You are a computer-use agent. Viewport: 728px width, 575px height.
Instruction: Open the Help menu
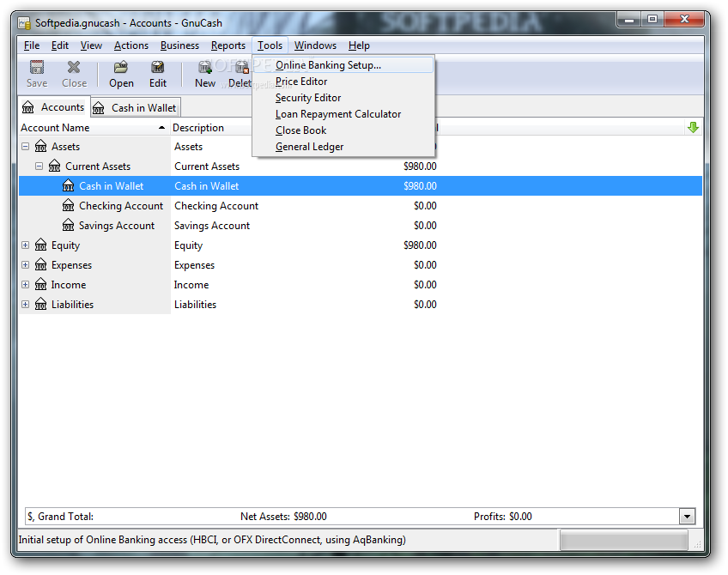pos(359,45)
